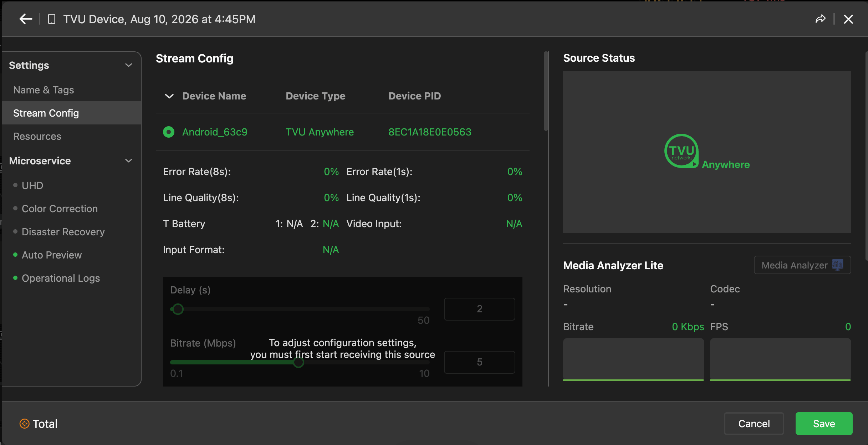Viewport: 868px width, 445px height.
Task: Click the Video Input N/A value
Action: [x=514, y=224]
